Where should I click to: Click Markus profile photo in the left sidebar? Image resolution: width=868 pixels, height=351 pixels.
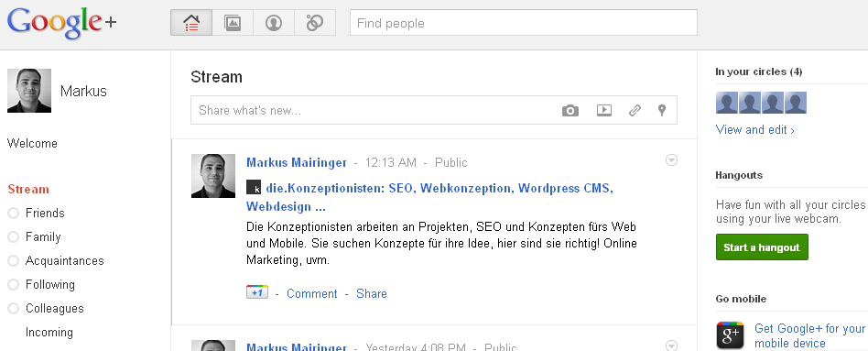(29, 91)
